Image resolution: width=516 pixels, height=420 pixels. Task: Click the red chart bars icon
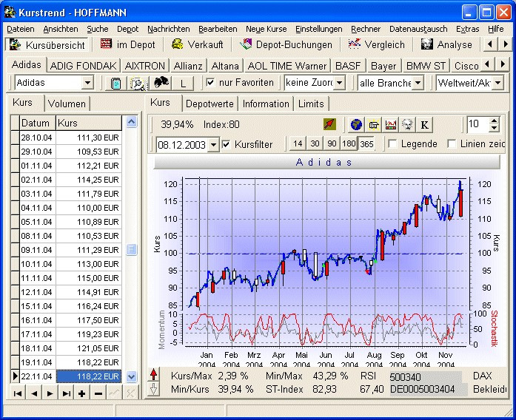click(x=391, y=124)
